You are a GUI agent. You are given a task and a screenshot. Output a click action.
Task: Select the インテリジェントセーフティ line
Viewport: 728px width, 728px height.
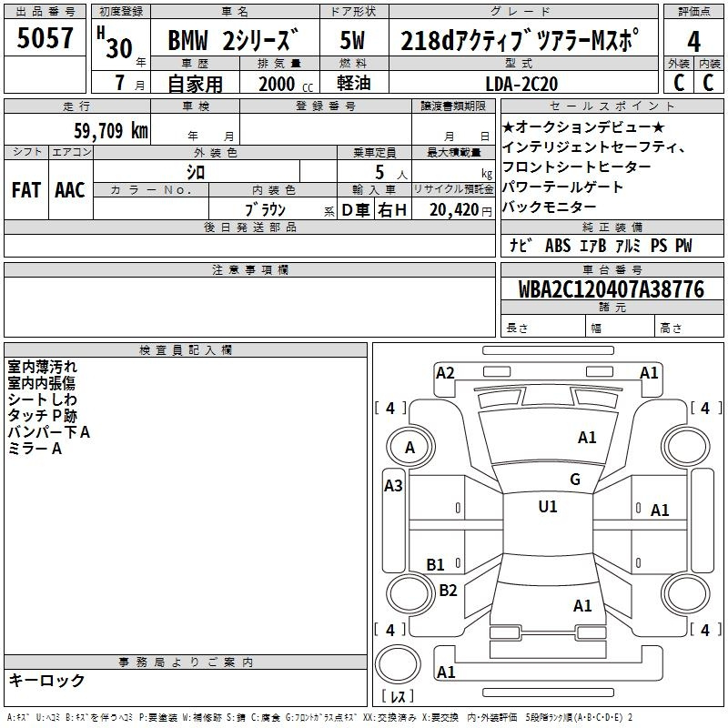click(x=594, y=147)
